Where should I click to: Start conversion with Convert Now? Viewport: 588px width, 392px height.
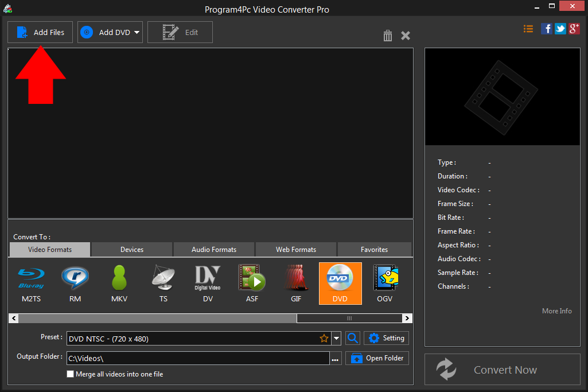click(503, 369)
